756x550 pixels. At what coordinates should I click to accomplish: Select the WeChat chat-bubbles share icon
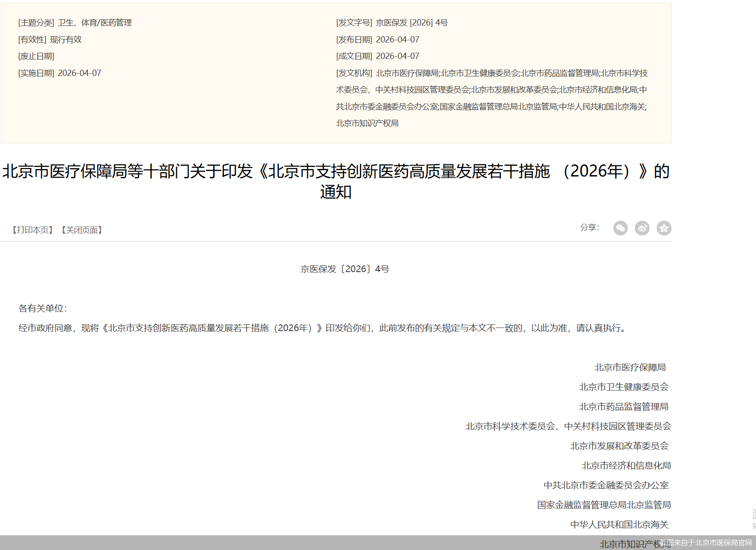click(x=621, y=228)
